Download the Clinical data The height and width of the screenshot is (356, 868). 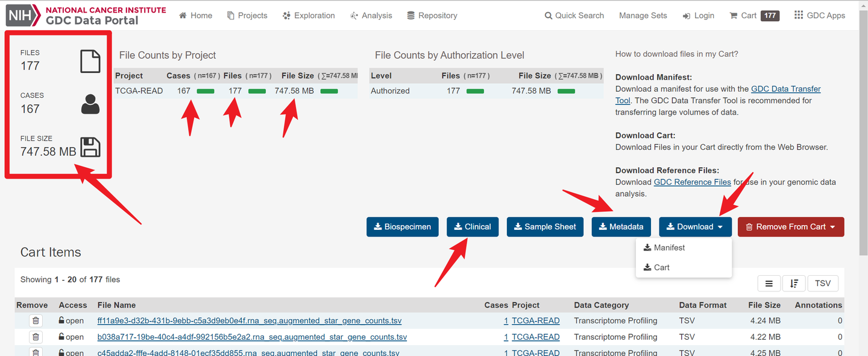(x=472, y=227)
